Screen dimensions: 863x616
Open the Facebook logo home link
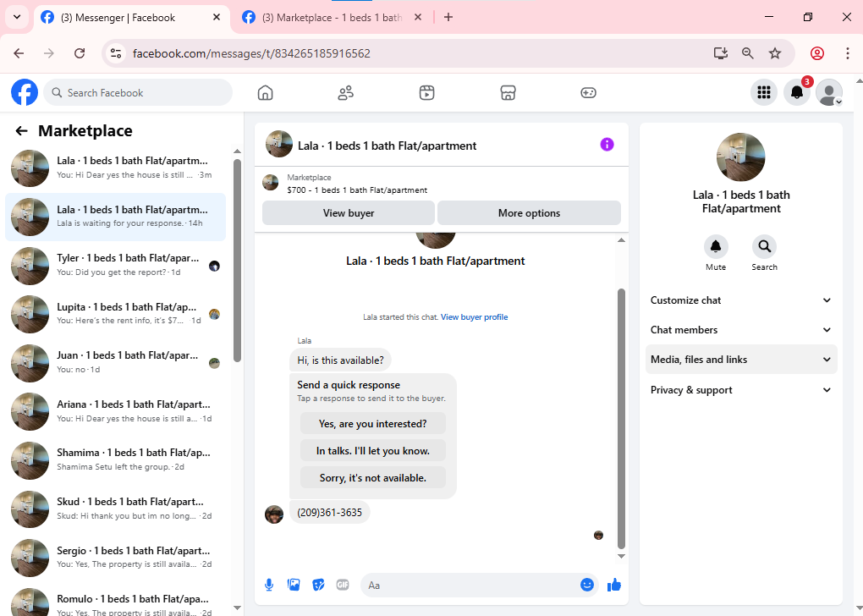click(x=25, y=92)
